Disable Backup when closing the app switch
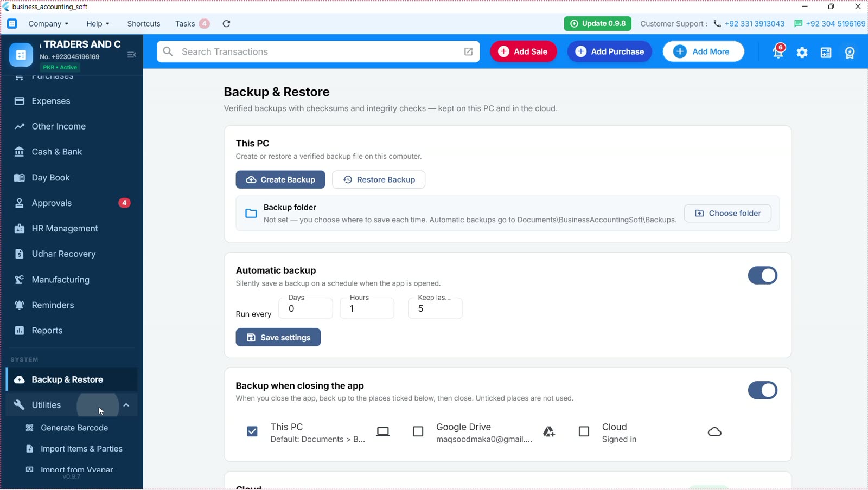The image size is (868, 490). 763,390
